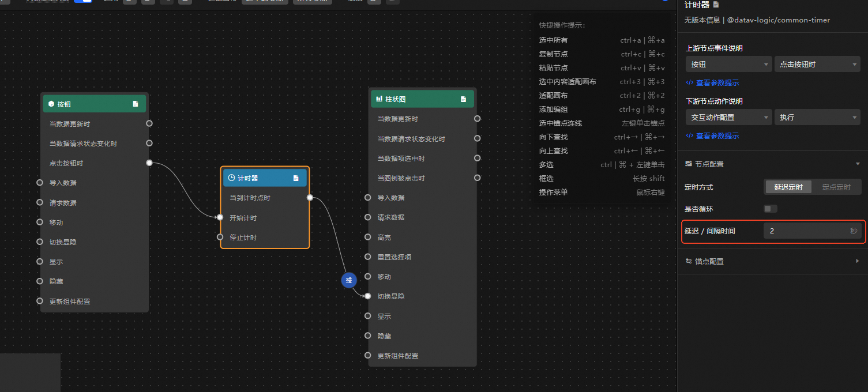Click the cube icon on the 按钮 node header
This screenshot has height=392, width=868.
pos(51,104)
